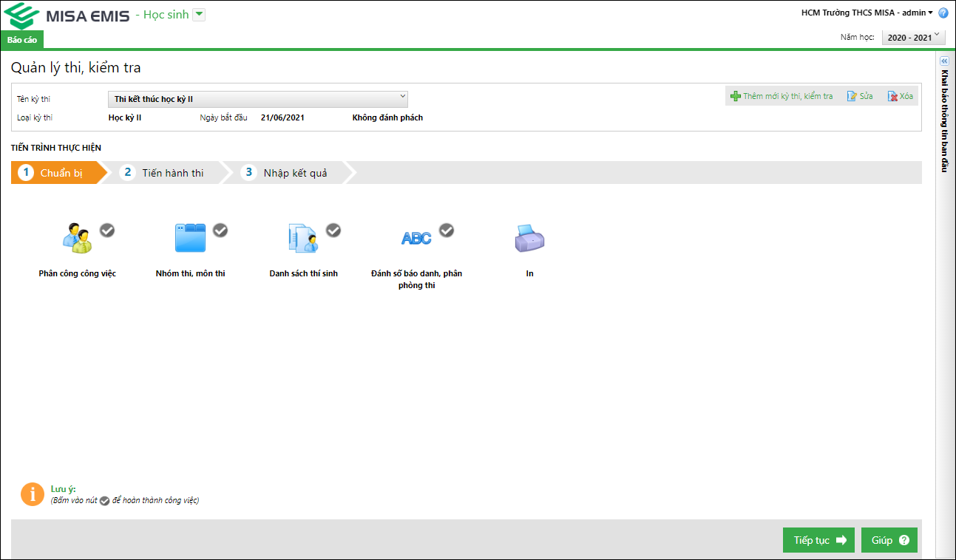Mark Đánh số báo danh task completed
The width and height of the screenshot is (956, 560).
pos(447,231)
